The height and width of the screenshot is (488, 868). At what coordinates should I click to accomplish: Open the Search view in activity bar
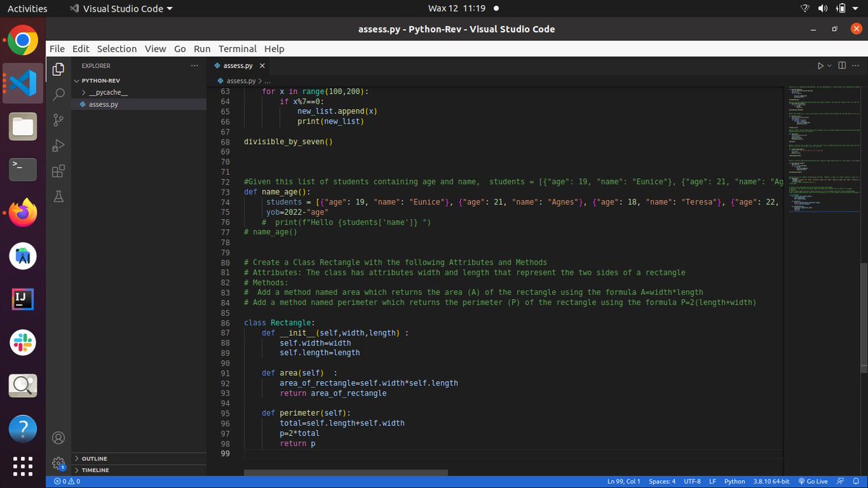pyautogui.click(x=59, y=95)
